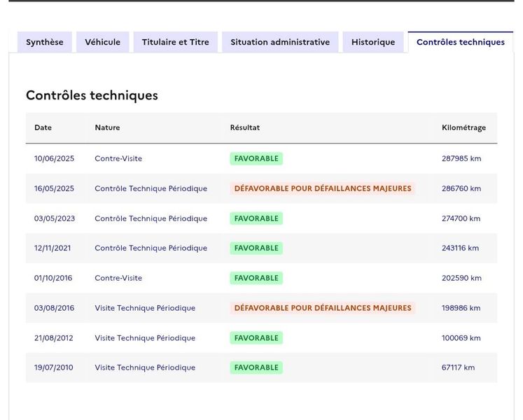Click the Nature column header
Image resolution: width=523 pixels, height=420 pixels.
(x=107, y=127)
